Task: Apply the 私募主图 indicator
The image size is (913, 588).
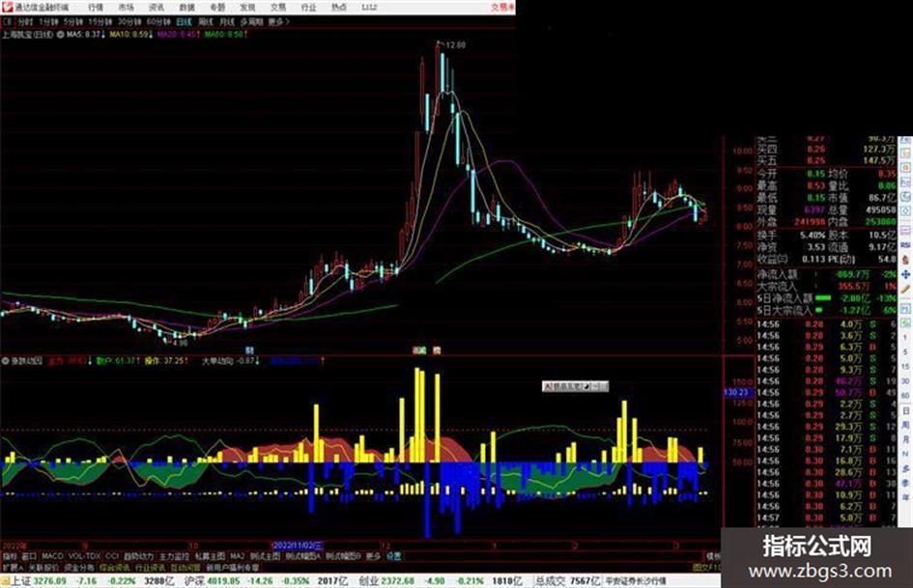Action: (210, 556)
